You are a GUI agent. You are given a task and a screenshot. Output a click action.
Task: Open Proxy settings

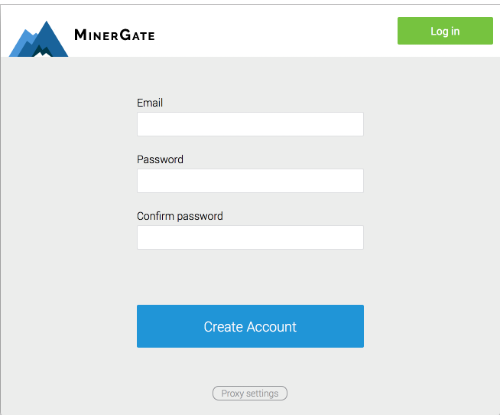pos(250,393)
